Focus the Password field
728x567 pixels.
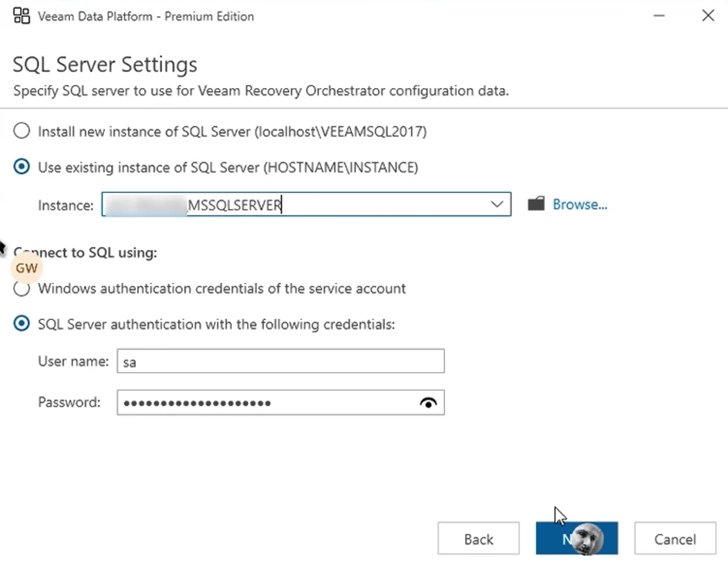281,402
